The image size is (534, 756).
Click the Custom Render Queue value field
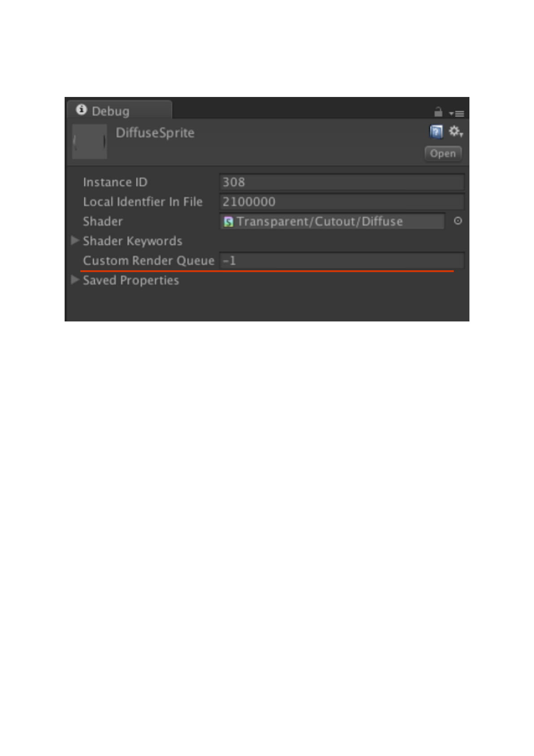(x=341, y=260)
